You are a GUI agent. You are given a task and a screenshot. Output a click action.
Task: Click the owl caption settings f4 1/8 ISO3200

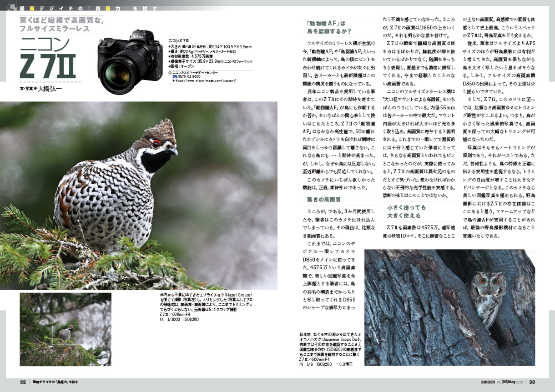(316, 364)
